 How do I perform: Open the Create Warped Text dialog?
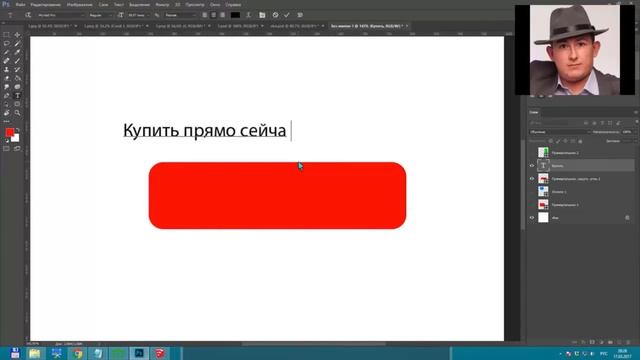(248, 15)
